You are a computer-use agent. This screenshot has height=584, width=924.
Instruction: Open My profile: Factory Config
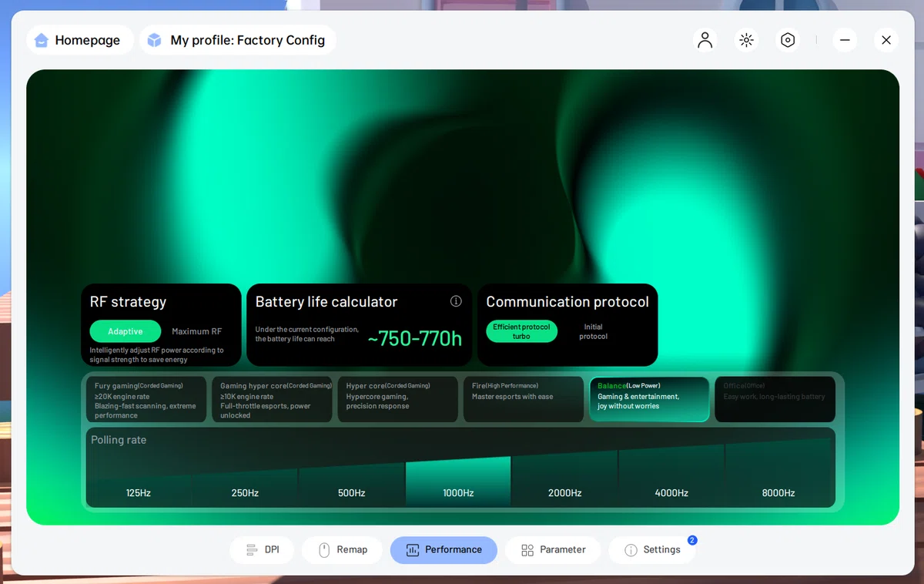238,40
